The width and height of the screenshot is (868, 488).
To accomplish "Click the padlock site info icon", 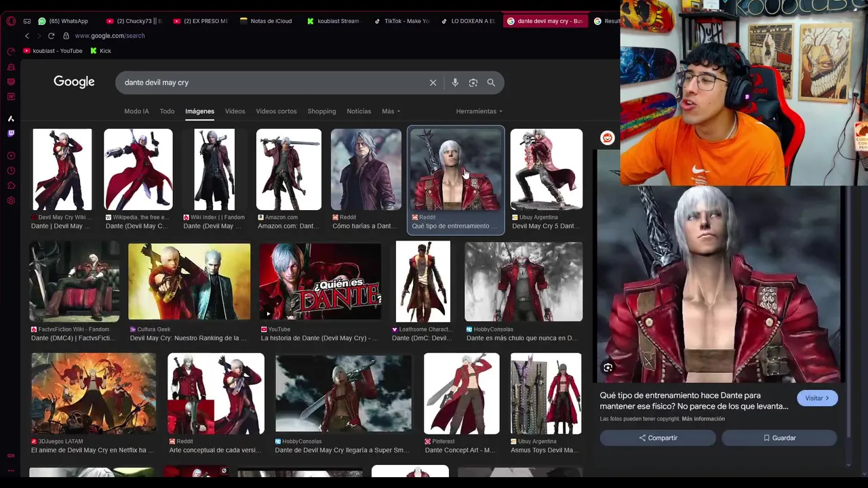I will tap(66, 36).
